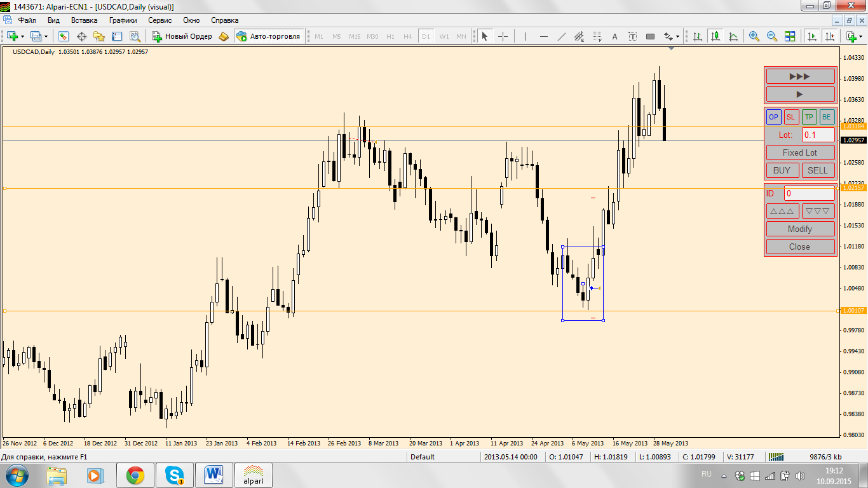The image size is (868, 488).
Task: Click the ▽▽▽ down button
Action: (x=818, y=211)
